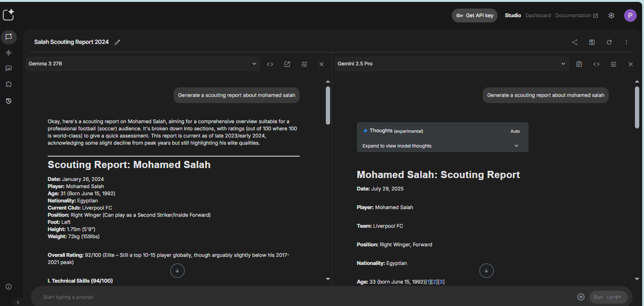Screen dimensions: 644x306
Task: Open the Documentation external link
Action: tap(576, 15)
